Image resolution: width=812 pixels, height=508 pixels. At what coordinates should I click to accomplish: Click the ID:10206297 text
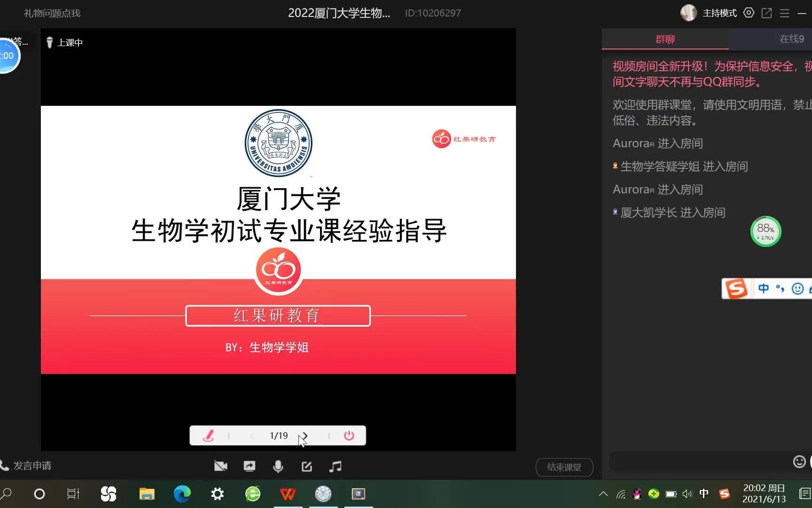(x=433, y=13)
